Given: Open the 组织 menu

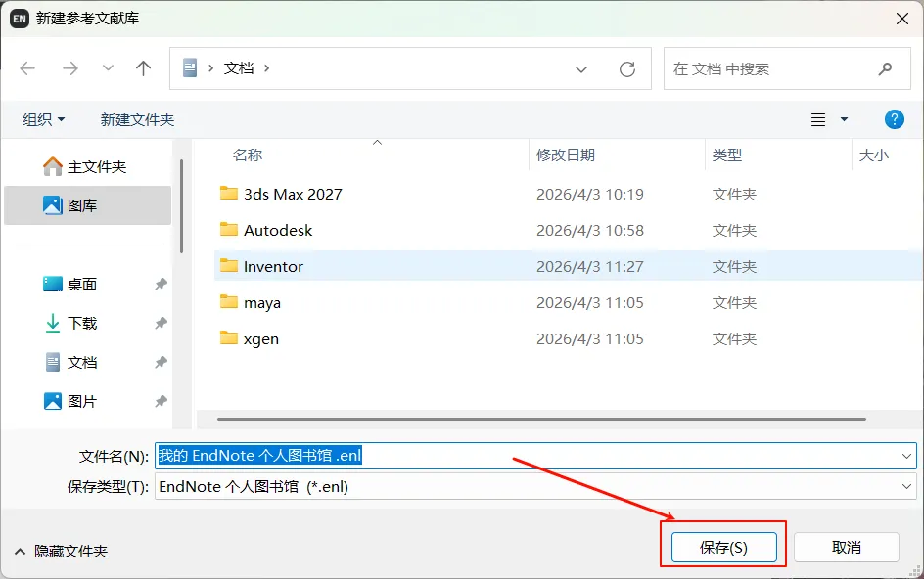Looking at the screenshot, I should tap(44, 119).
